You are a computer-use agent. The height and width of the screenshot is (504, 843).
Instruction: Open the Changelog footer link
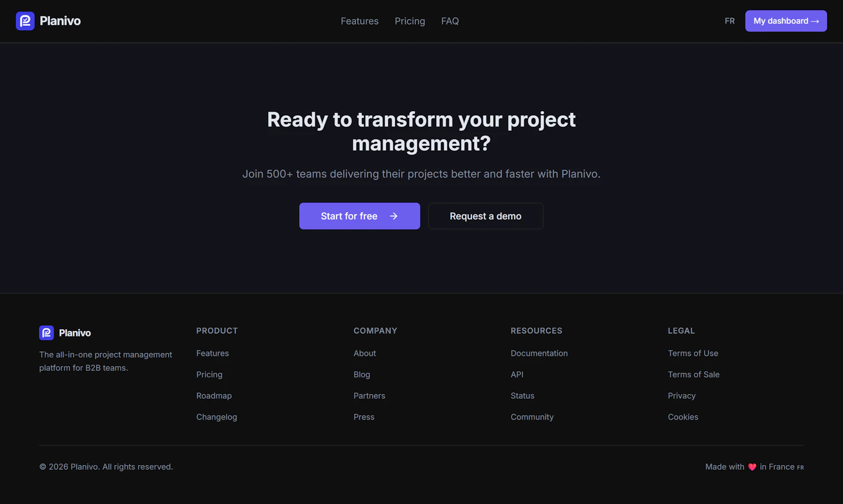(x=217, y=417)
